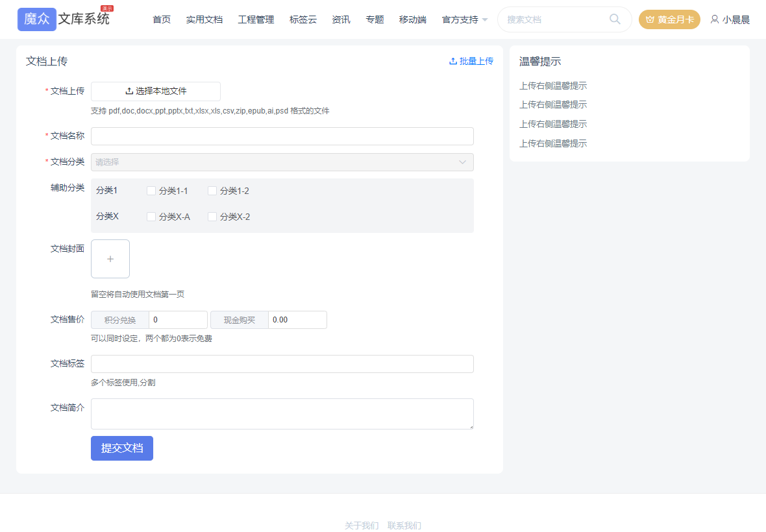Click the search magnifier icon
This screenshot has width=766, height=532.
point(615,19)
